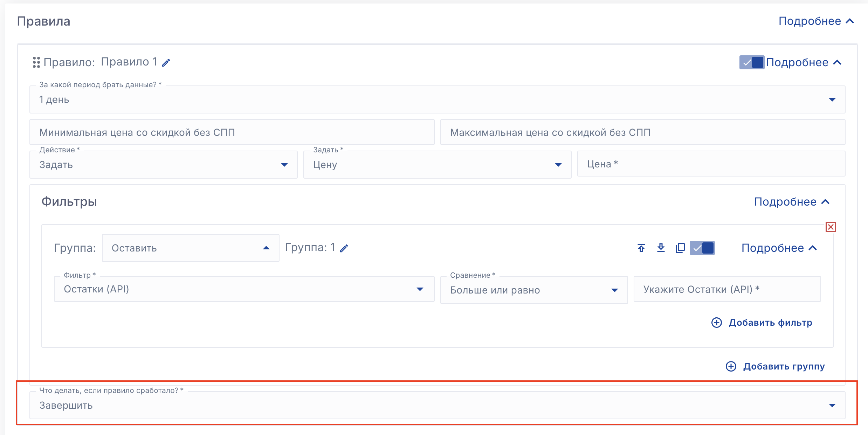This screenshot has height=435, width=868.
Task: Delete the filter group with red X
Action: click(831, 227)
